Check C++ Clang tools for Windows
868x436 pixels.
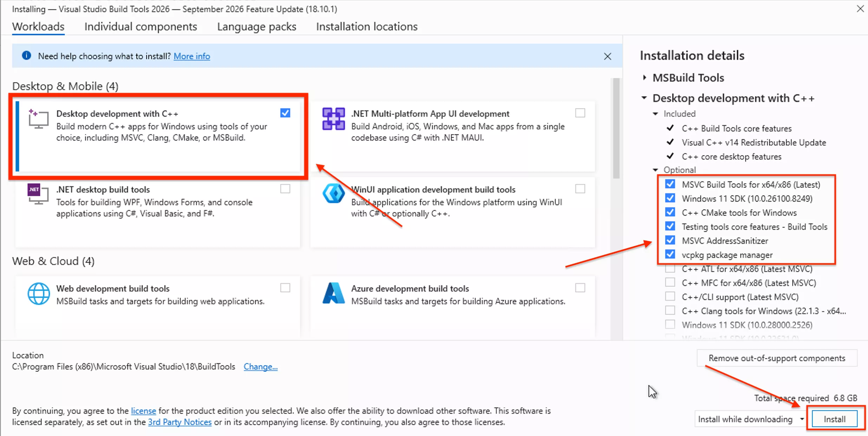(670, 311)
